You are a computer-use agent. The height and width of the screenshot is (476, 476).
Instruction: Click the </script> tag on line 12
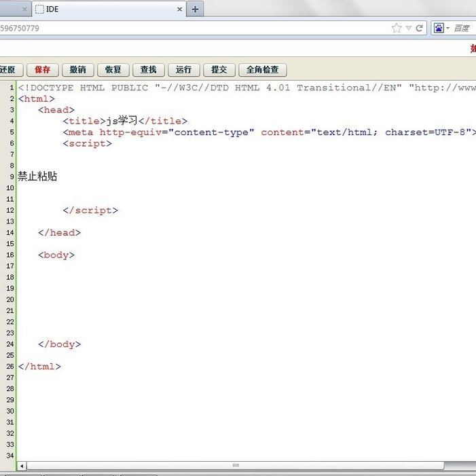click(x=90, y=210)
